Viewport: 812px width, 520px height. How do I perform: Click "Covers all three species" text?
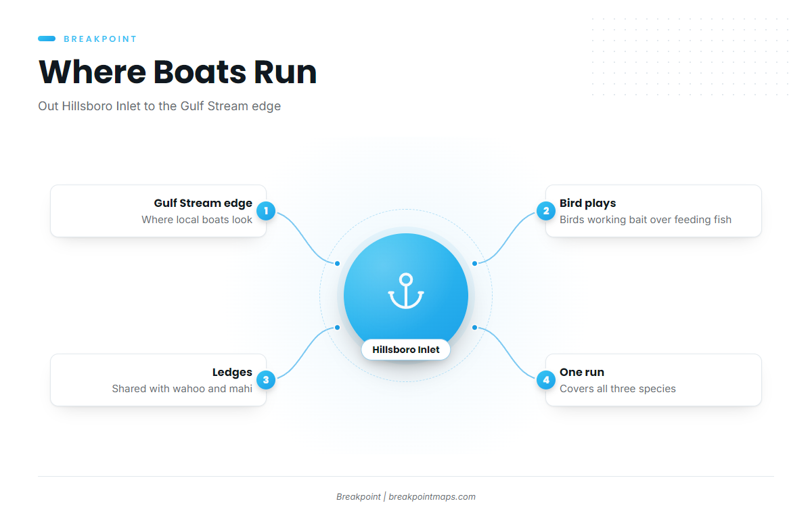(x=618, y=389)
